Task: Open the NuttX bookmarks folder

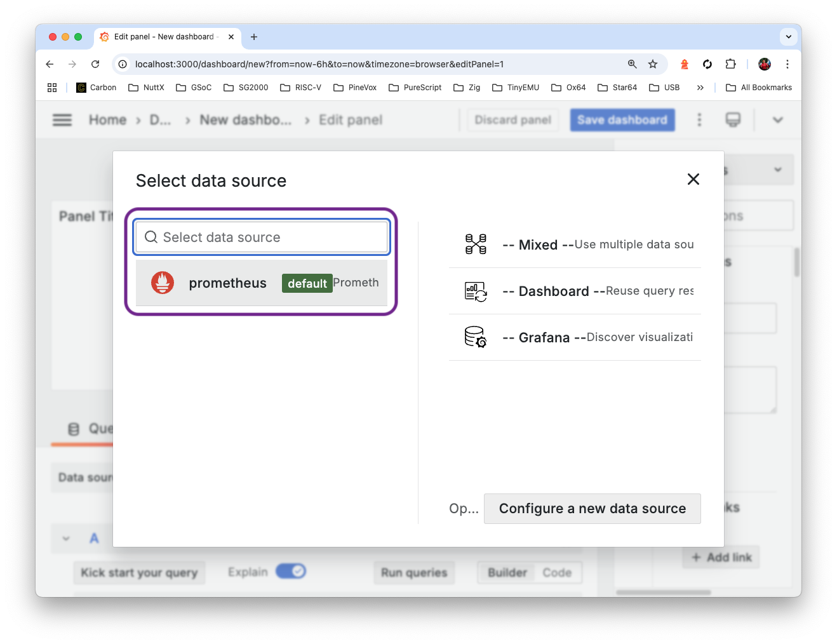Action: (x=147, y=88)
